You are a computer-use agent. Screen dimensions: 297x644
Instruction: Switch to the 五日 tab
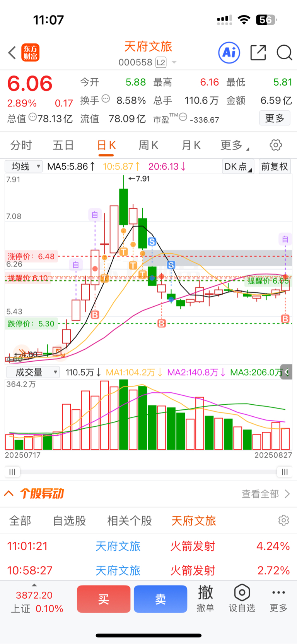(63, 145)
